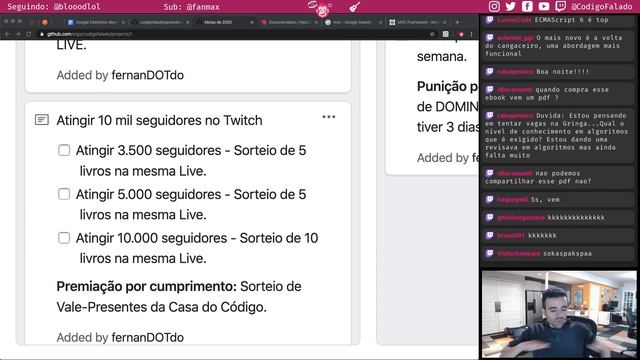Screen dimensions: 640x360
Task: Click the guitar icon in the top banner
Action: [x=354, y=7]
